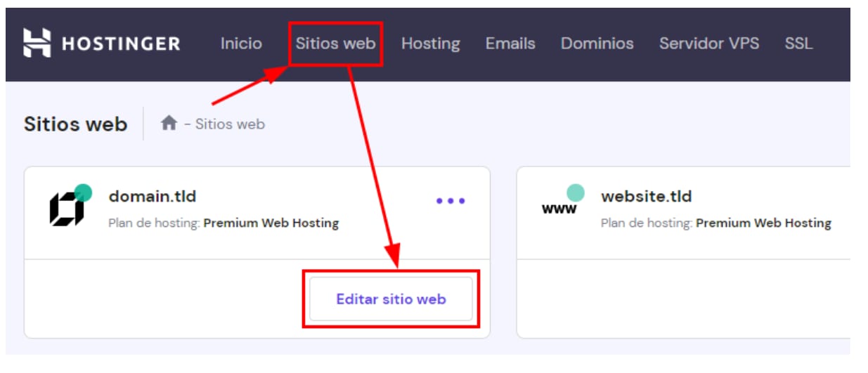
Task: Open the Sitios web navigation tab
Action: tap(335, 44)
